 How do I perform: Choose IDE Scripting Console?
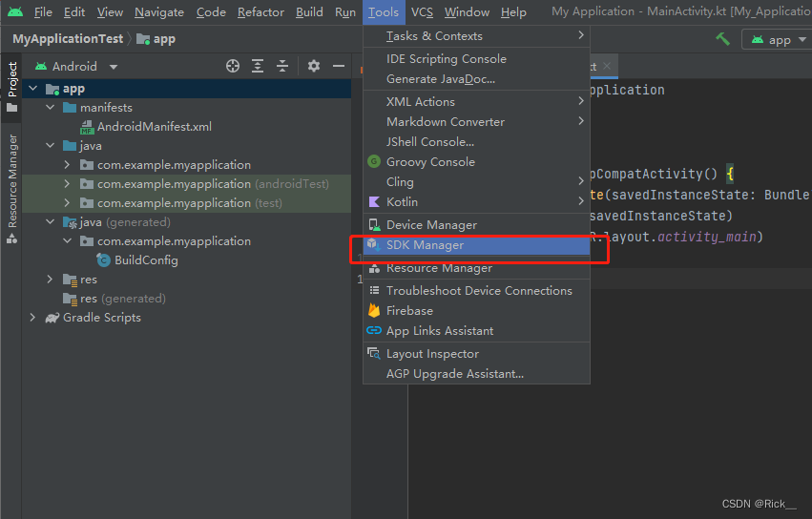coord(476,59)
